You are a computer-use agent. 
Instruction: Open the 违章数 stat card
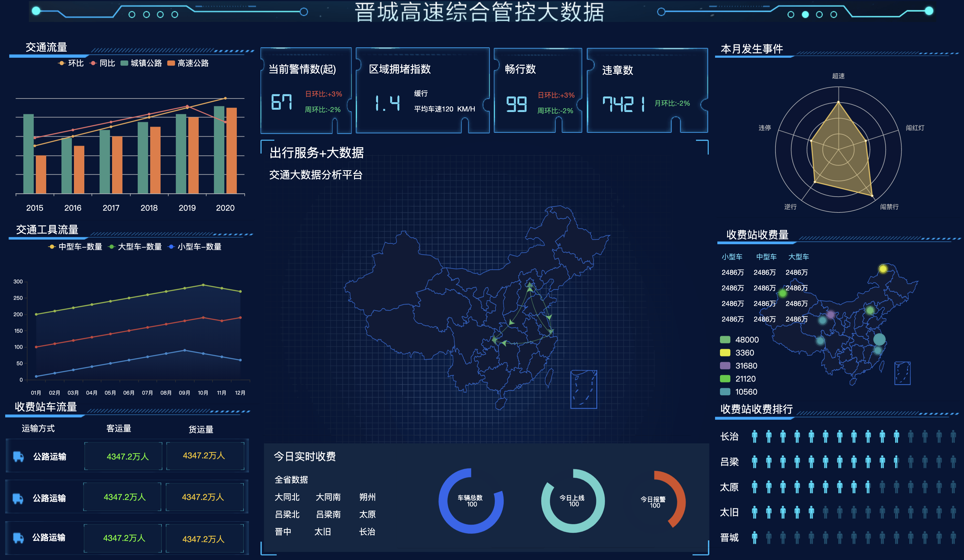point(647,91)
